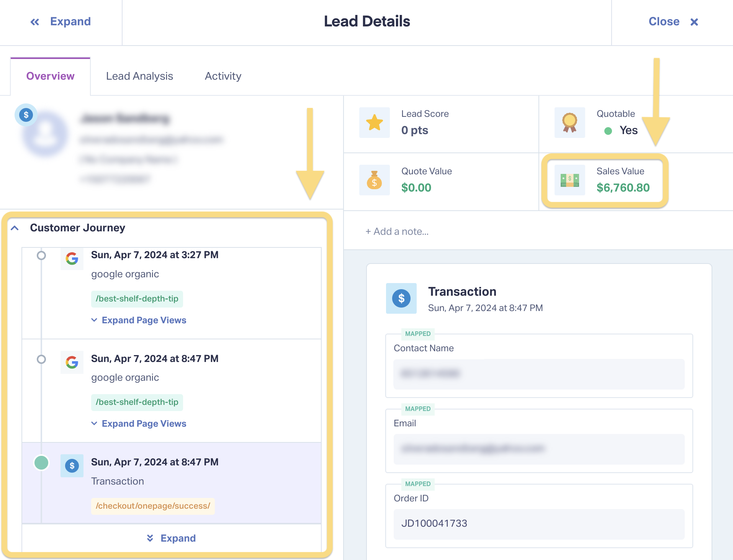Click the Quote Value money bag icon
Image resolution: width=733 pixels, height=560 pixels.
[x=374, y=180]
